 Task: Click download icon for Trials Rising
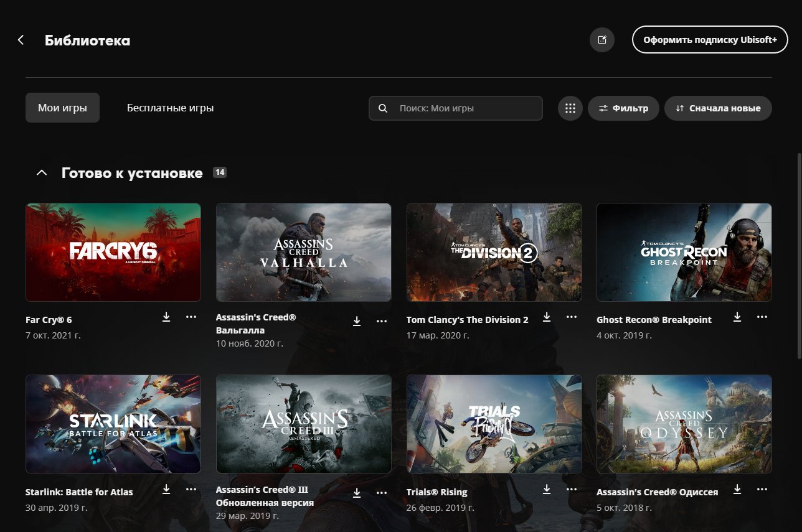[547, 490]
